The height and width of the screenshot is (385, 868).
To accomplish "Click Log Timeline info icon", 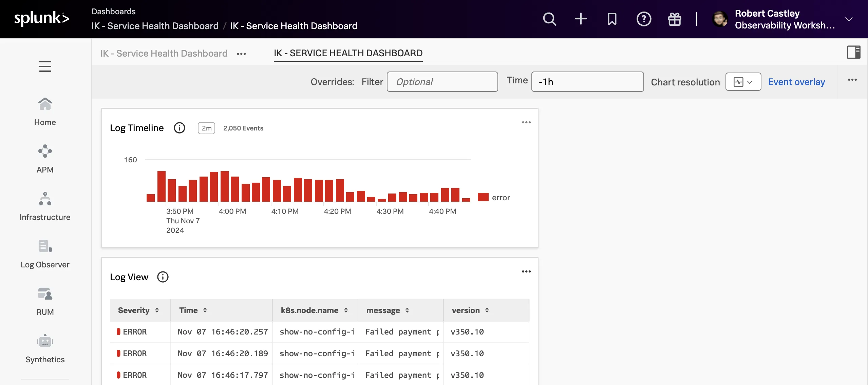I will click(179, 128).
